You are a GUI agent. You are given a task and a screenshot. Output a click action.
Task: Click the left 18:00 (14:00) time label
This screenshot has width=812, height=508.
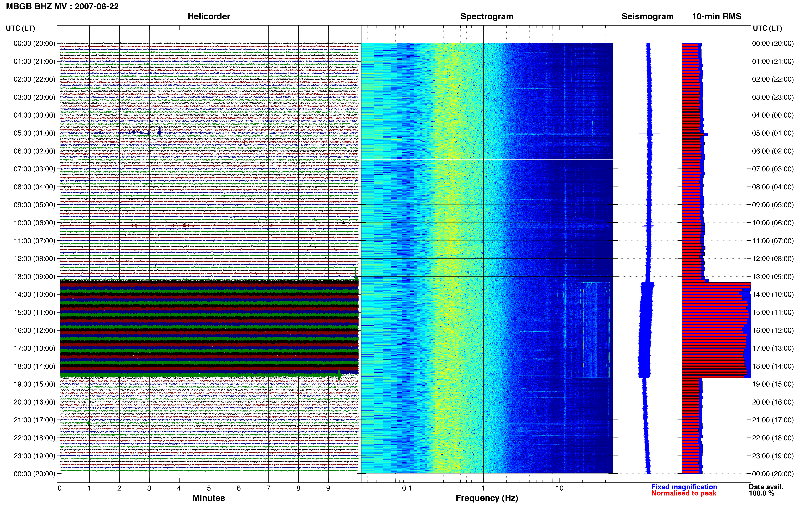(34, 366)
